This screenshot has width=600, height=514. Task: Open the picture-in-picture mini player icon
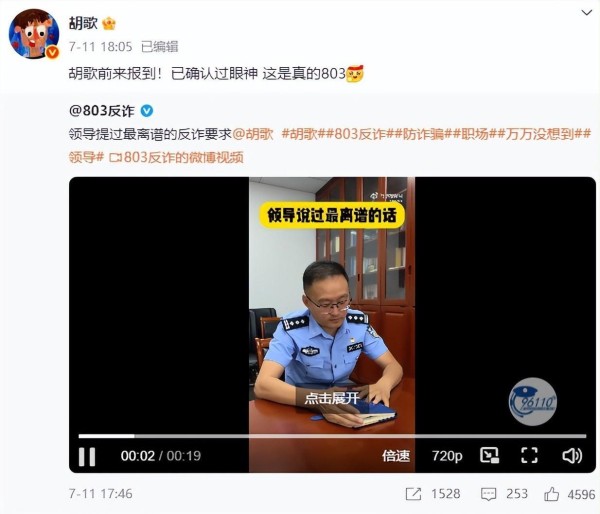coord(489,455)
